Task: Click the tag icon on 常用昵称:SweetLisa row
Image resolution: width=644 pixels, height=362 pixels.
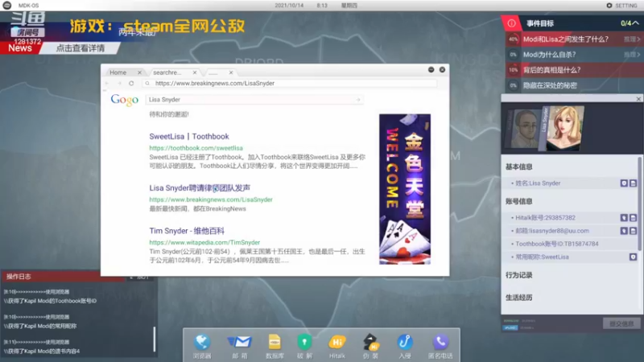Action: (633, 257)
